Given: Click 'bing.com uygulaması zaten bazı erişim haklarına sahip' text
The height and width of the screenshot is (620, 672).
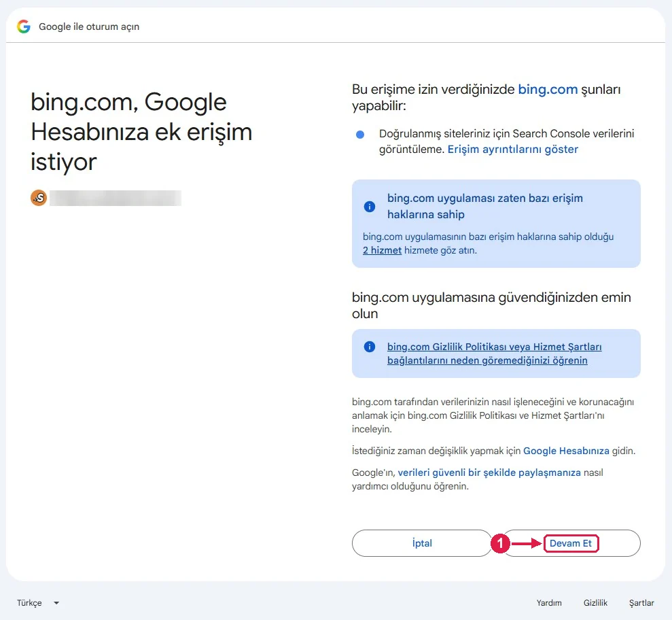Looking at the screenshot, I should coord(484,206).
